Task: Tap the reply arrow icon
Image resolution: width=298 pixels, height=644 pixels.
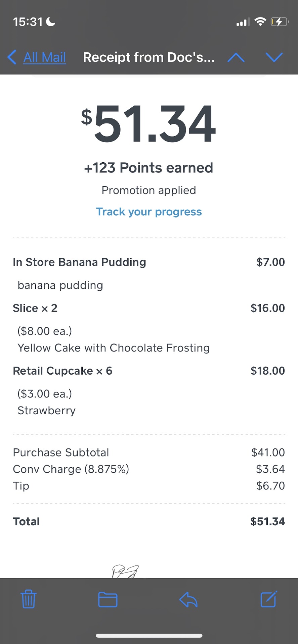Action: [188, 599]
